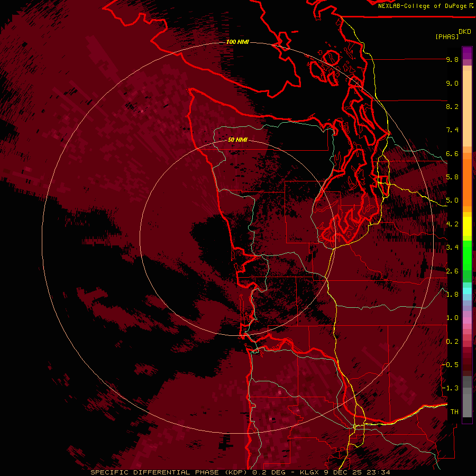Click the 7.4 scale value
The image size is (476, 476).
click(x=452, y=130)
